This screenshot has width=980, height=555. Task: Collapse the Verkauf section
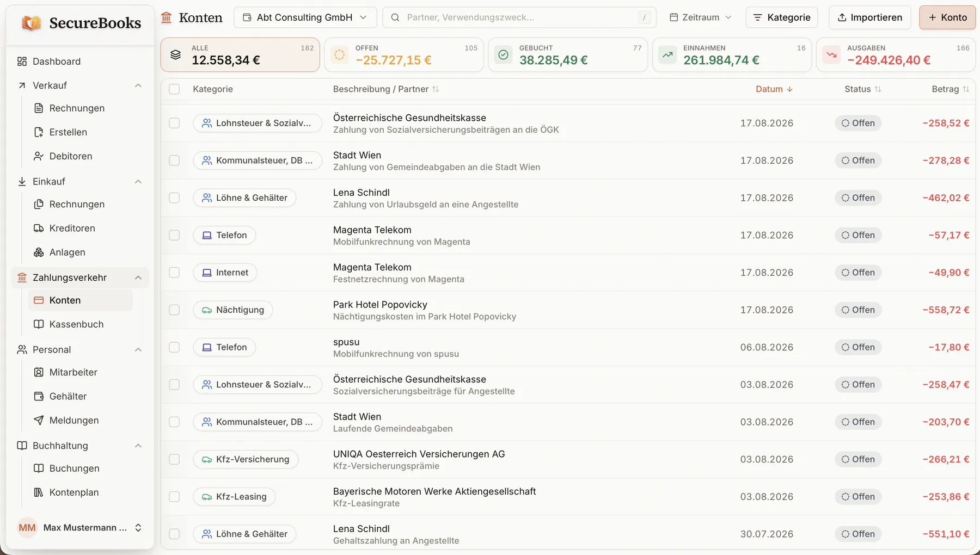138,85
